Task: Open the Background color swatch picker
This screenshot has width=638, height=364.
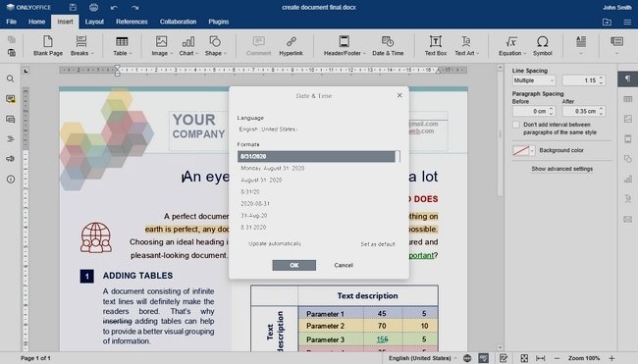Action: coord(524,150)
